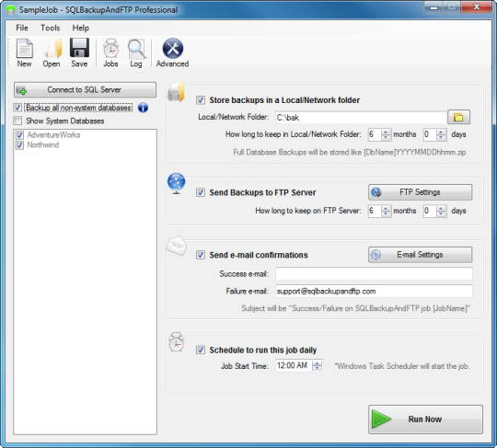Open Advanced settings tools icon

point(172,52)
